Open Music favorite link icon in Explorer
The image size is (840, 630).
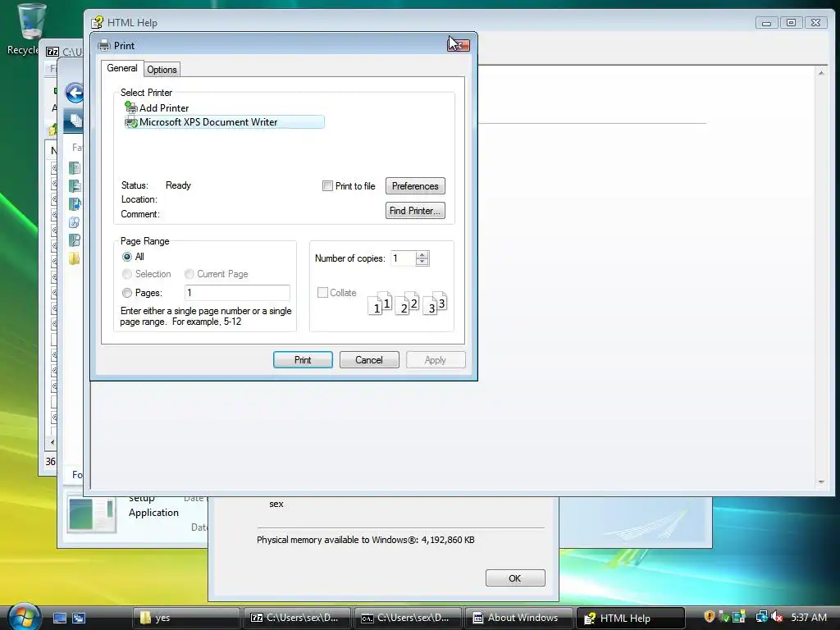tap(75, 204)
